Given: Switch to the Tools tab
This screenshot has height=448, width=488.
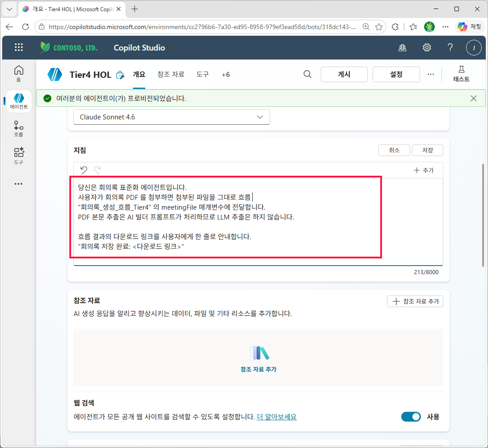Looking at the screenshot, I should click(x=203, y=74).
